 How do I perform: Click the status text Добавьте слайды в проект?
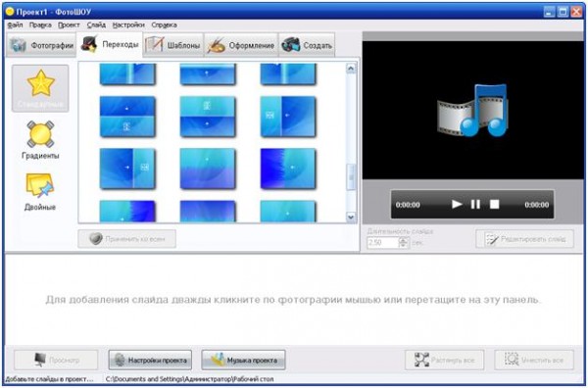[49, 379]
